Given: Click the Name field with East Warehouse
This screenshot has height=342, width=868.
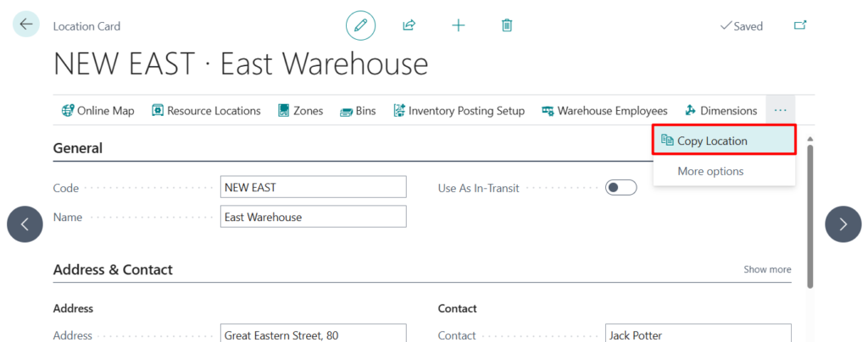Looking at the screenshot, I should point(313,217).
